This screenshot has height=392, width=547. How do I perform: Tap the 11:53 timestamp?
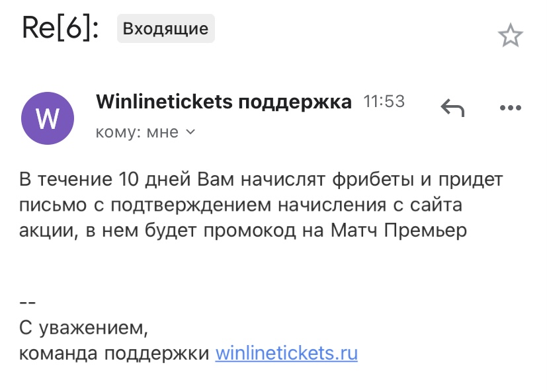[384, 102]
